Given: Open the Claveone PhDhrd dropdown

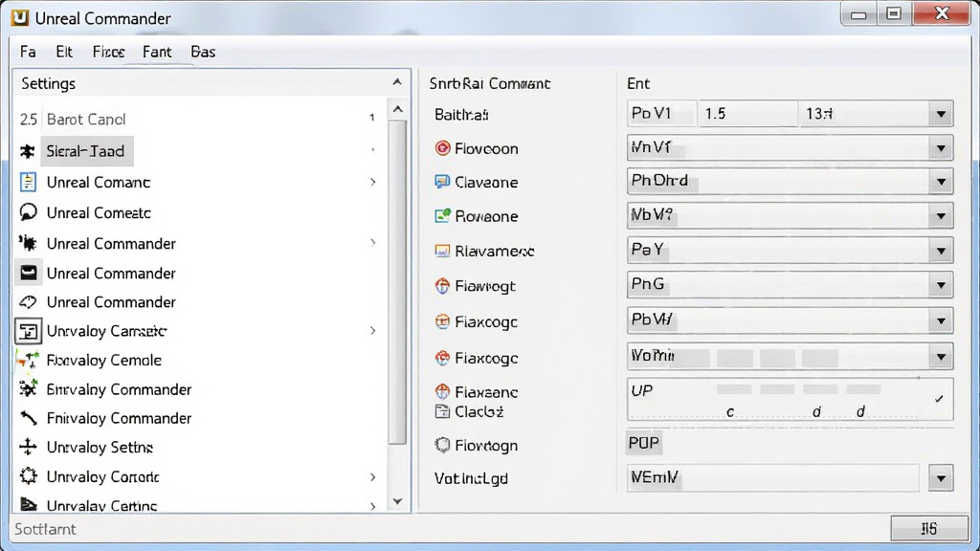Looking at the screenshot, I should (941, 182).
